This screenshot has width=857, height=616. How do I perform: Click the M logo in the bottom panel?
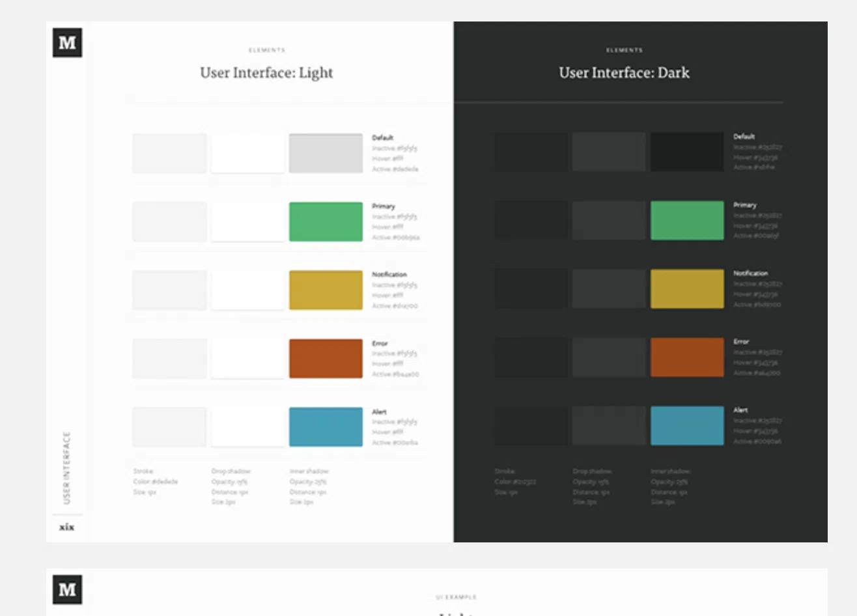(x=67, y=589)
